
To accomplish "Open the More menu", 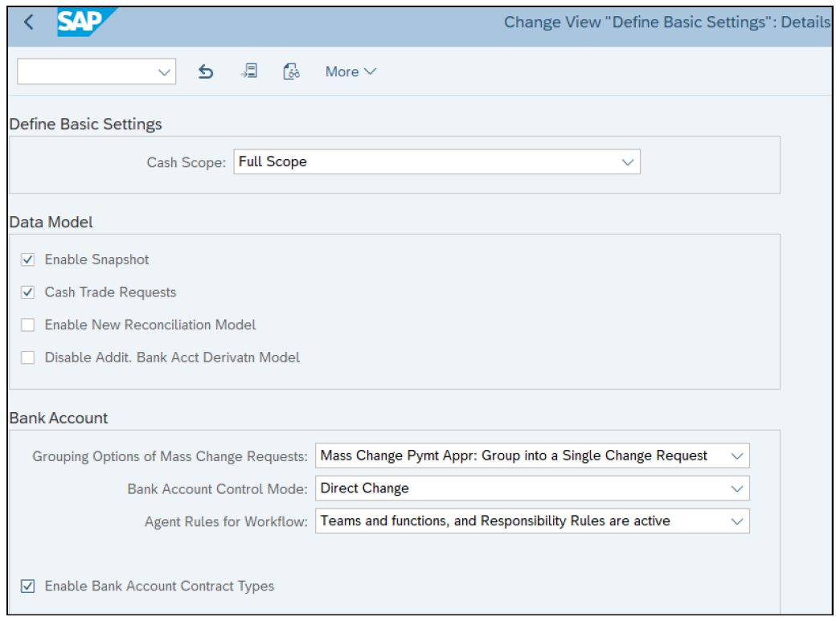I will pyautogui.click(x=350, y=71).
